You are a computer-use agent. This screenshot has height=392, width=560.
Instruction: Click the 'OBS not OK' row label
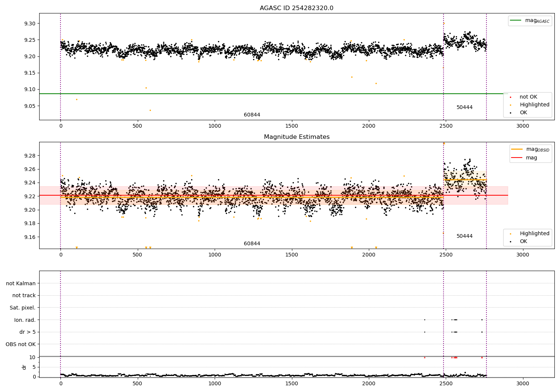(21, 344)
